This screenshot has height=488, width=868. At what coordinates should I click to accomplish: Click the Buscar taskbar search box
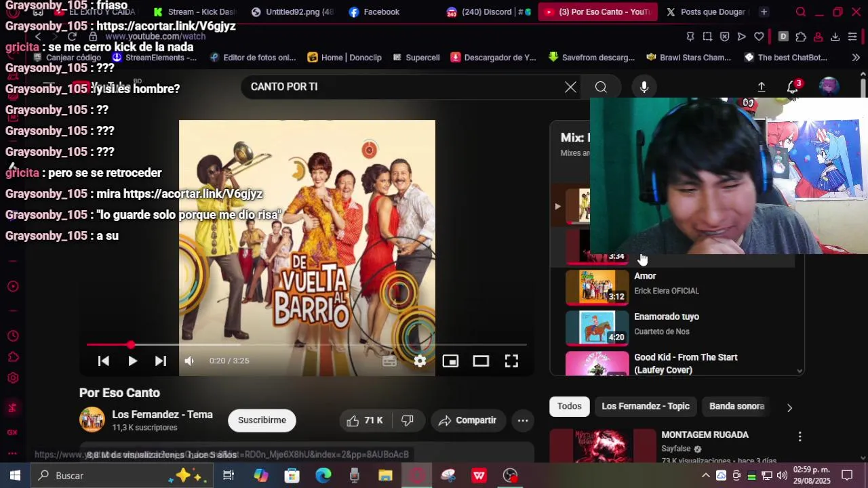pos(122,476)
